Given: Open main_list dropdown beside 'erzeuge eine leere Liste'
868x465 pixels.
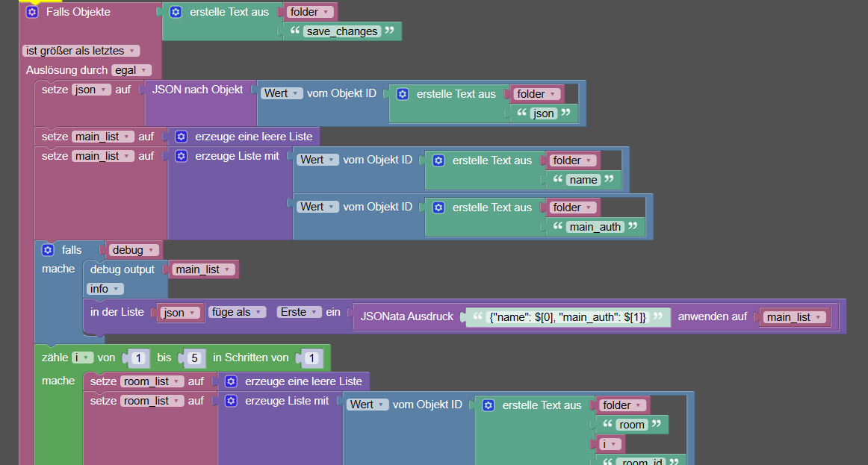Looking at the screenshot, I should tap(103, 137).
